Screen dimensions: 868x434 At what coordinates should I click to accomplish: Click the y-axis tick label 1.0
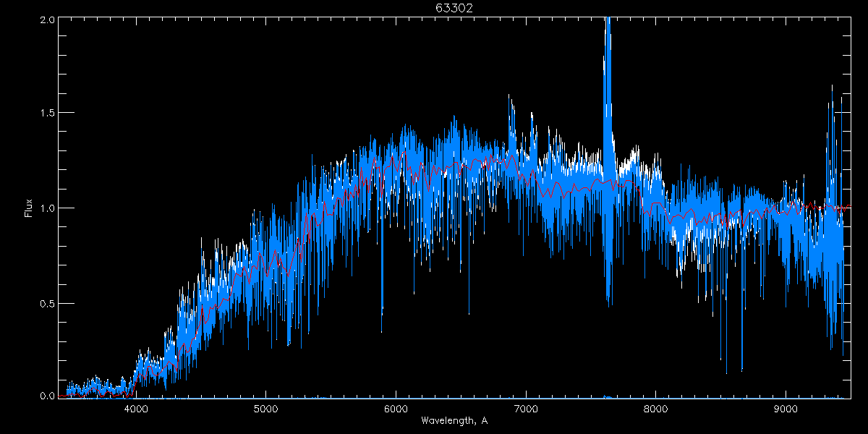point(47,208)
